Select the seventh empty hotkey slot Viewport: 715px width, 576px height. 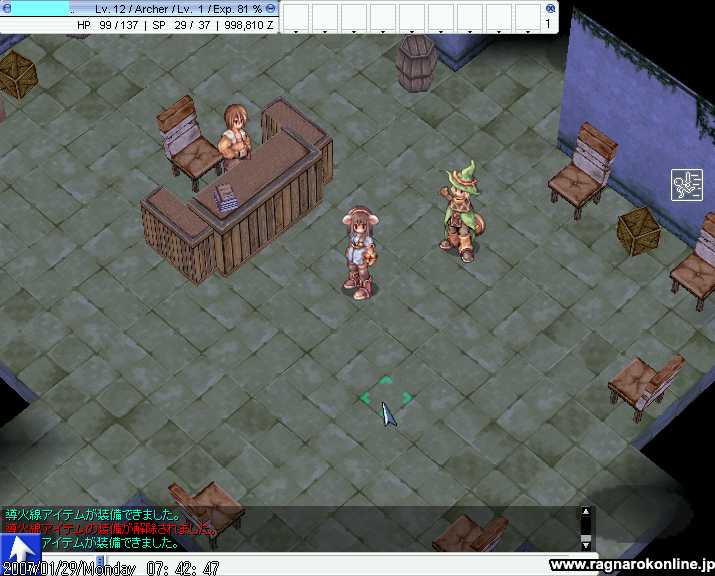(x=470, y=18)
